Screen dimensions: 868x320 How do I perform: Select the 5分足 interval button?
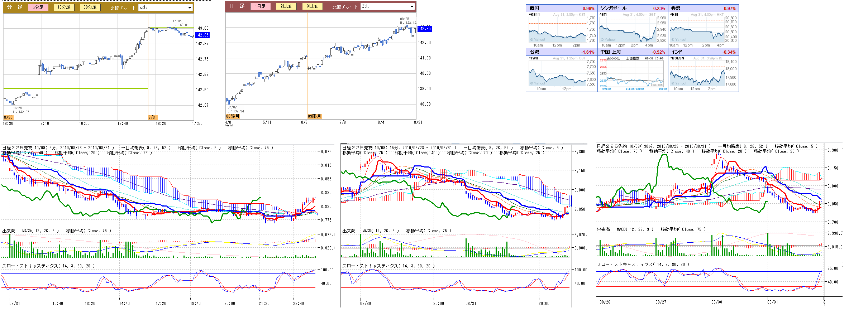38,7
